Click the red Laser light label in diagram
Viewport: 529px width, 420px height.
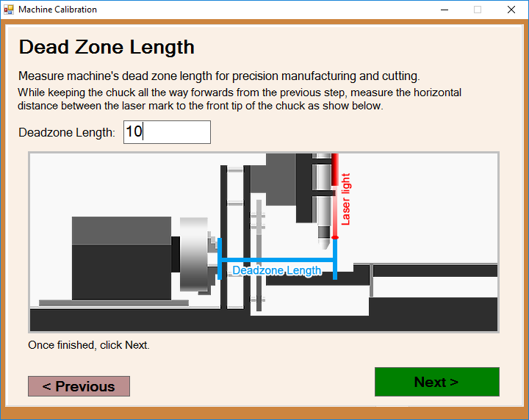click(x=346, y=198)
